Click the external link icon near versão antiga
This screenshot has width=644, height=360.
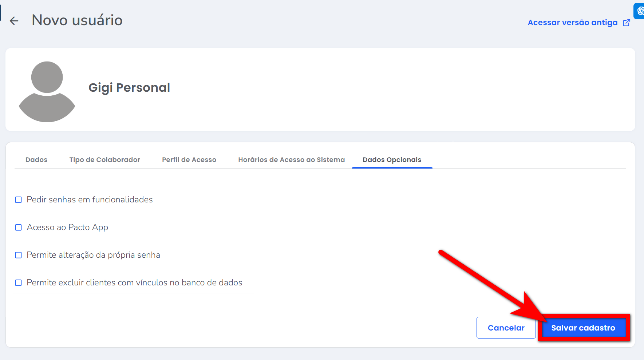(627, 23)
